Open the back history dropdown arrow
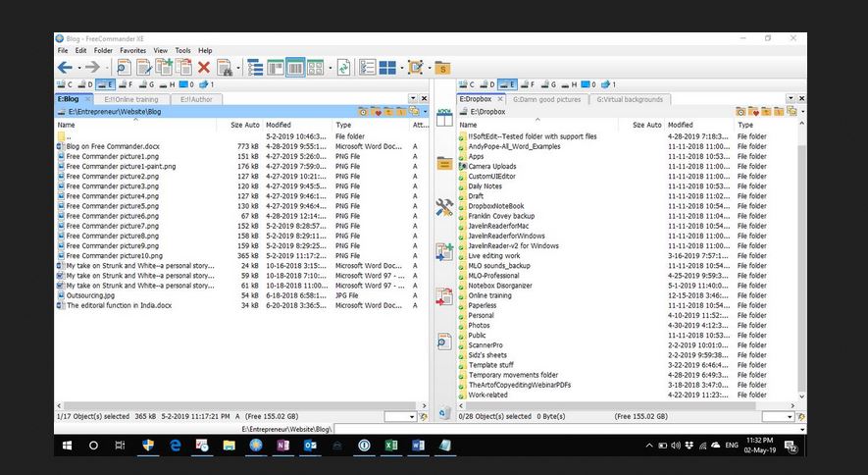Screen dimensions: 868x475 click(79, 68)
